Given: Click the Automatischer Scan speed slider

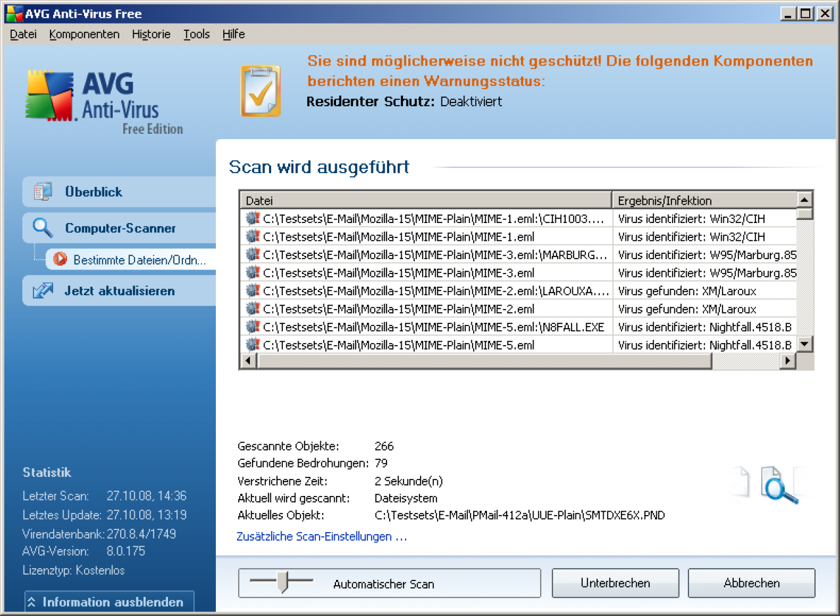Looking at the screenshot, I should (282, 582).
